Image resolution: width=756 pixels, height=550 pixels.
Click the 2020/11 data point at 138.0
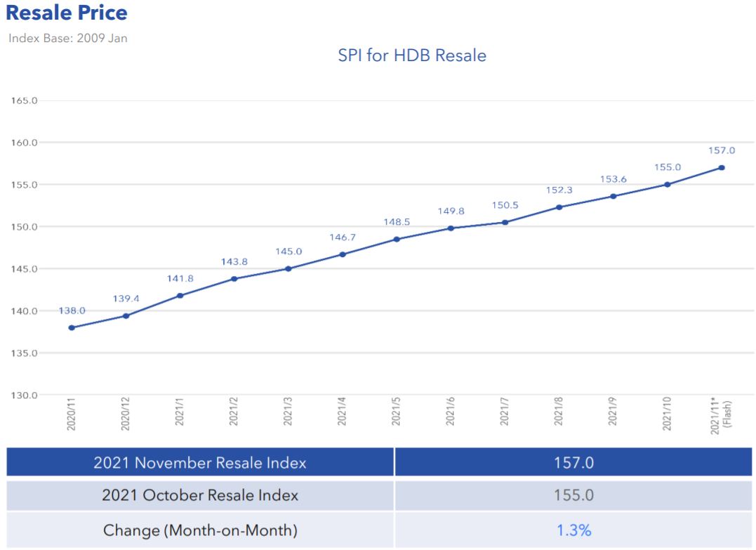(72, 327)
